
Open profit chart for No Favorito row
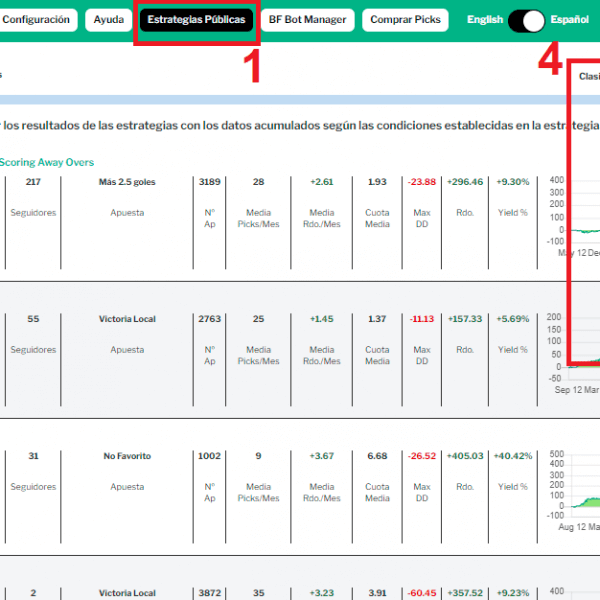click(574, 490)
